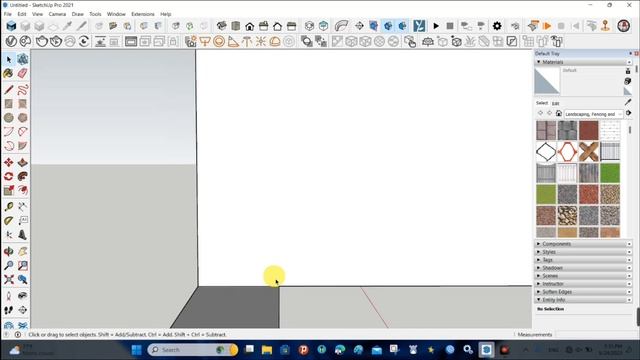This screenshot has width=640, height=360.
Task: Open the View menu
Action: [37, 14]
